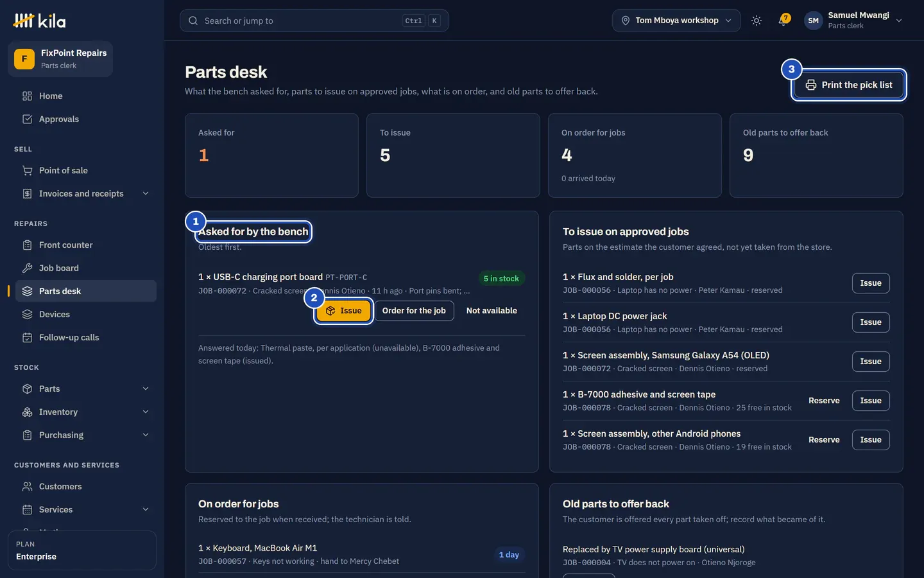The height and width of the screenshot is (578, 924).
Task: Expand Invoices and receipts submenu
Action: click(146, 193)
